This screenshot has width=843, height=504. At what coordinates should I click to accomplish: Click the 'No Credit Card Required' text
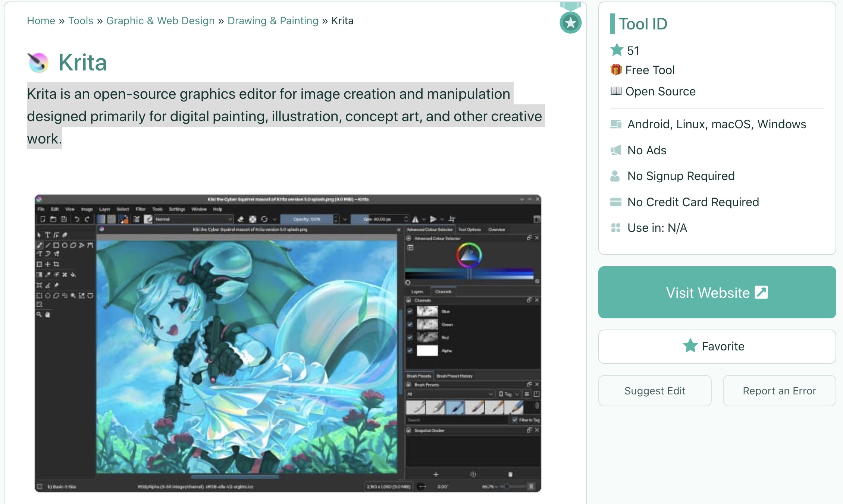pyautogui.click(x=693, y=202)
